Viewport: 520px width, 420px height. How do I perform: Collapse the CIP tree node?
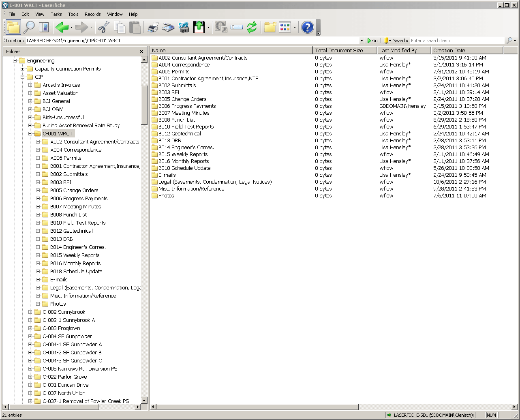coord(22,77)
